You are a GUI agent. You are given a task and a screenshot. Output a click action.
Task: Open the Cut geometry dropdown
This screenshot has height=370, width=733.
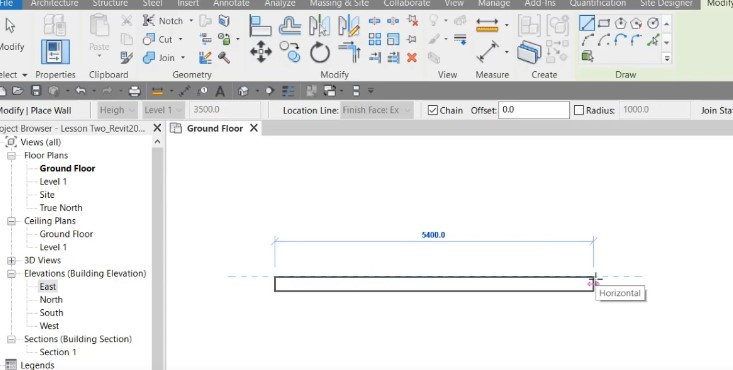(180, 40)
